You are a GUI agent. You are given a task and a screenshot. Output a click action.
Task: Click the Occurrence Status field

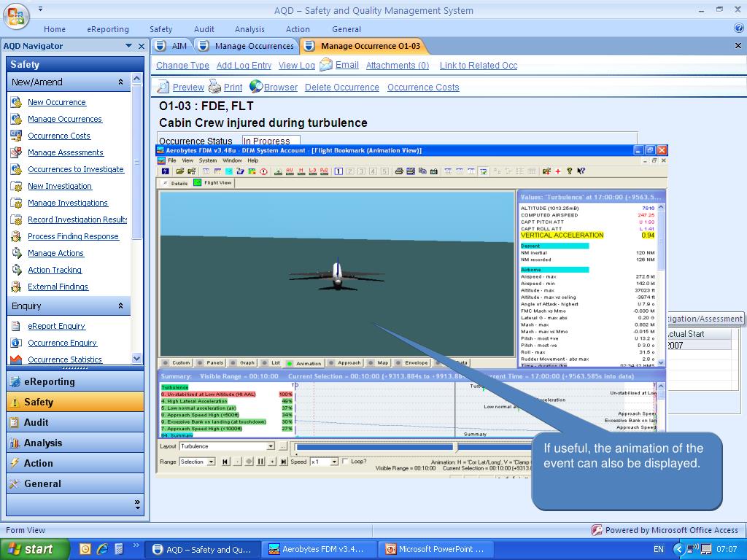[271, 141]
